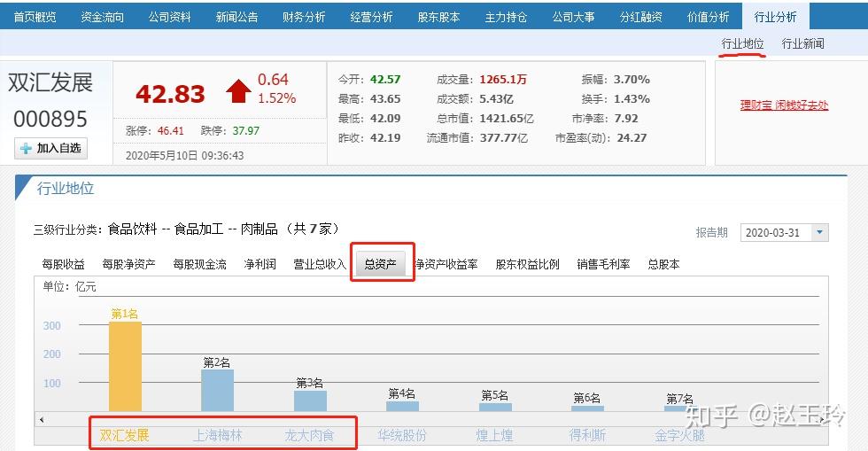
Task: Open the 经营分析 tab
Action: click(x=371, y=17)
